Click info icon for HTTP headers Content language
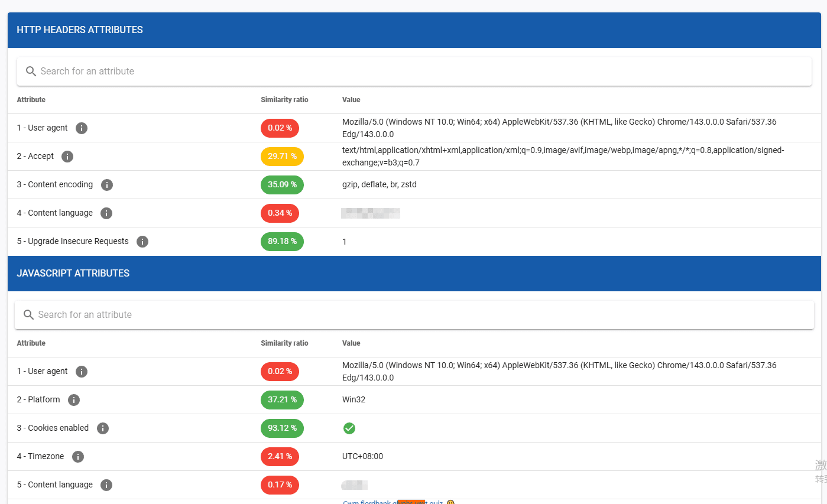This screenshot has height=504, width=827. 106,213
